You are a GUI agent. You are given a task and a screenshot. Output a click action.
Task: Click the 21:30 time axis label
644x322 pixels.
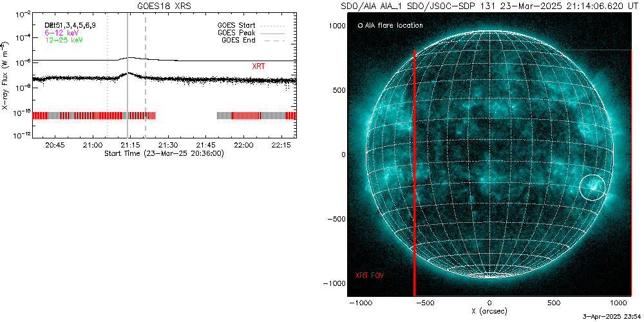(168, 146)
